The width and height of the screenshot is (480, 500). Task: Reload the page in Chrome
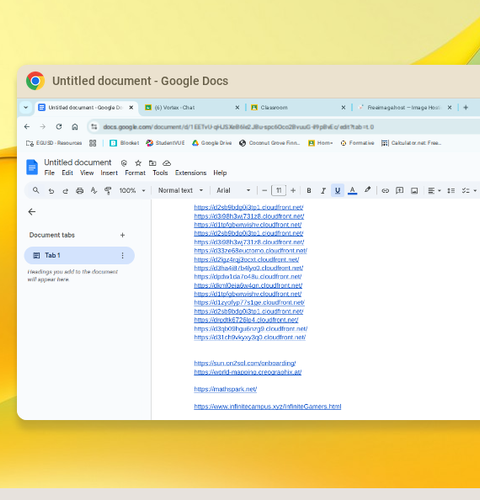[x=59, y=127]
